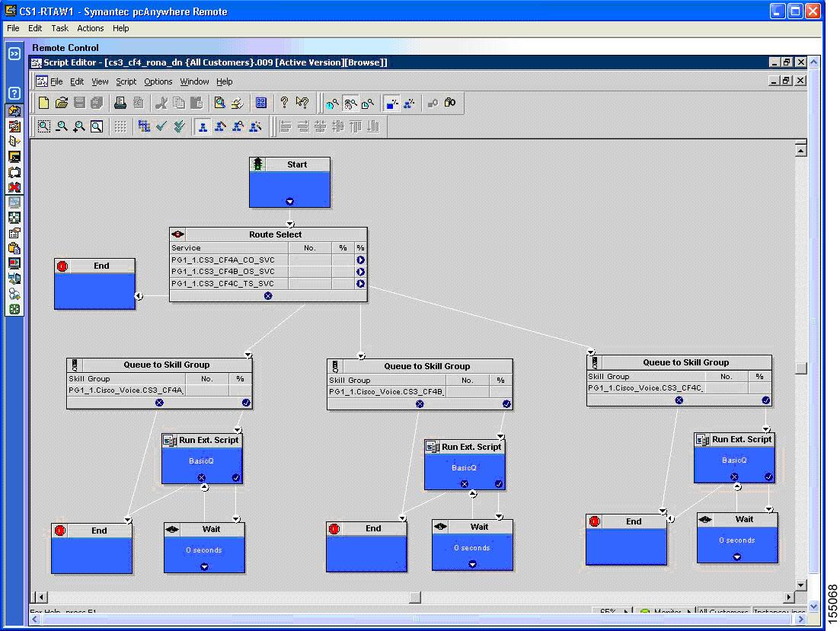
Task: Click the script canvas scroll-right arrow
Action: 788,597
